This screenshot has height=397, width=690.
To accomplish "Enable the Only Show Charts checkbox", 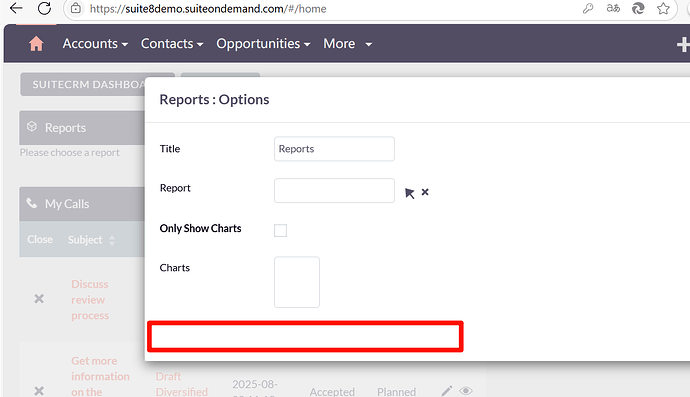I will coord(280,230).
